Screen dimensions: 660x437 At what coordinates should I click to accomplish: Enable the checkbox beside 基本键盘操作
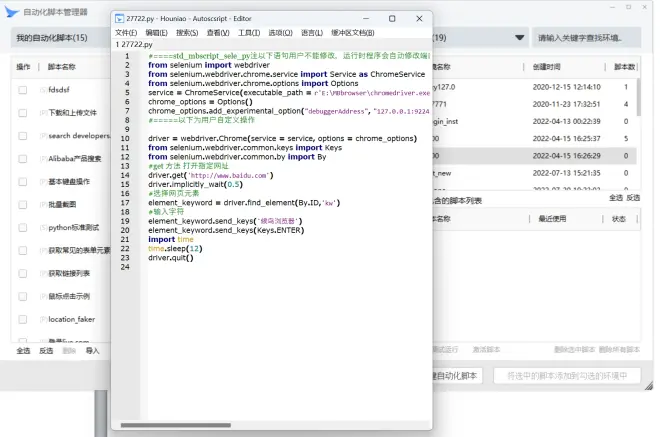click(x=23, y=182)
